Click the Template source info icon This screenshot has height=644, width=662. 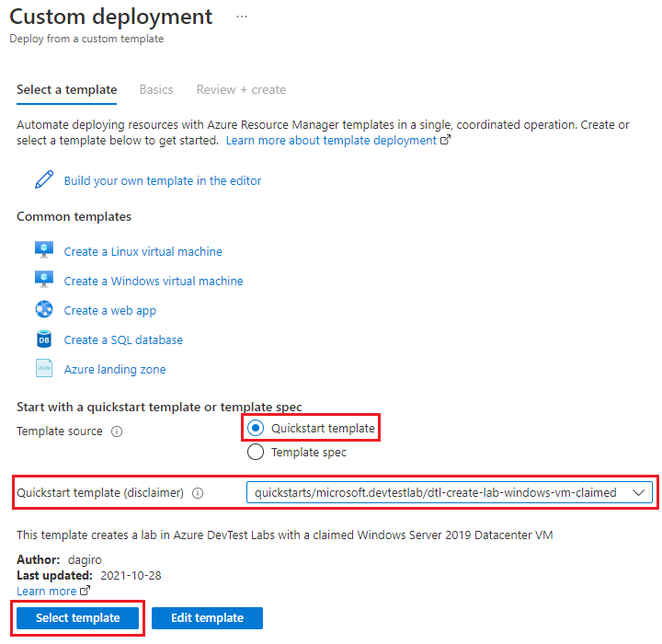(117, 431)
